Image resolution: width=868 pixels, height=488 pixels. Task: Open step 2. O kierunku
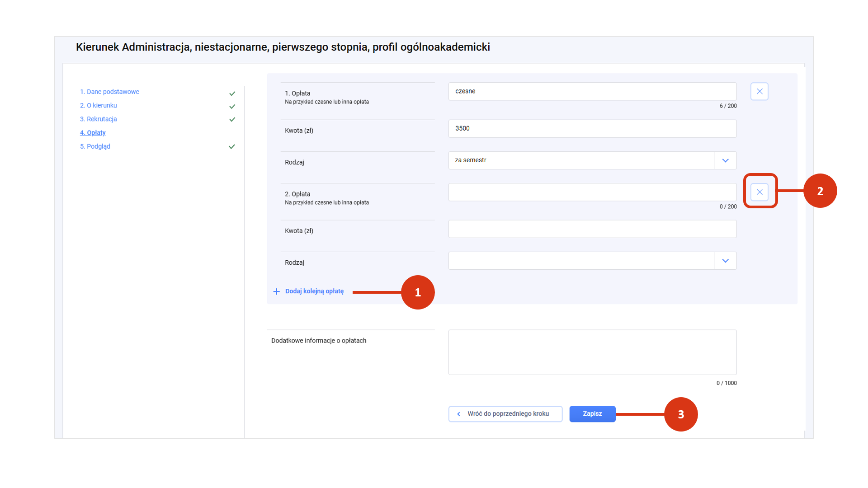point(98,105)
